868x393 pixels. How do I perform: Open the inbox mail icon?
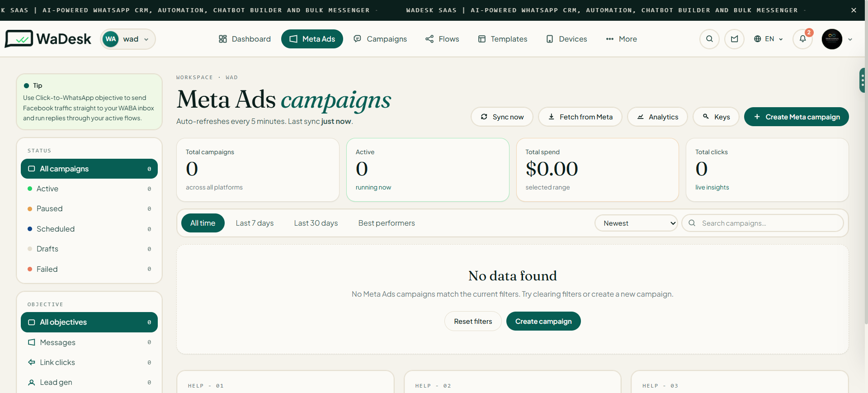[x=734, y=39]
